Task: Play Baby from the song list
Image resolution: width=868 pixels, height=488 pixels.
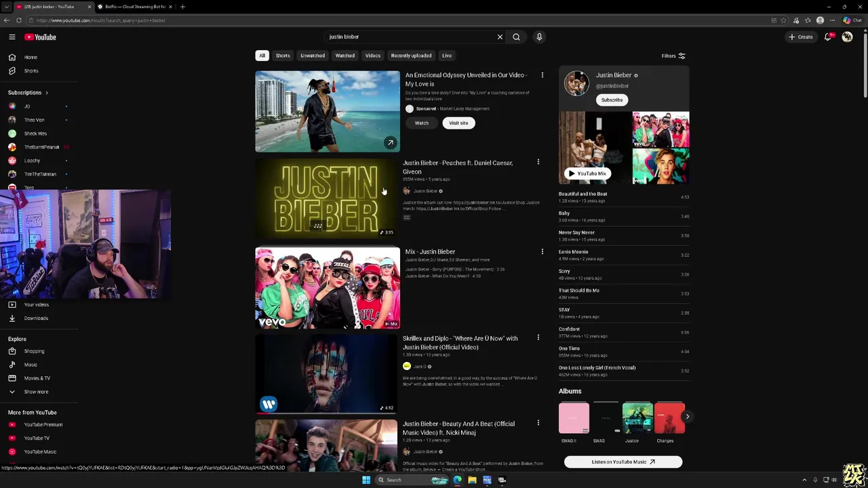Action: point(624,216)
